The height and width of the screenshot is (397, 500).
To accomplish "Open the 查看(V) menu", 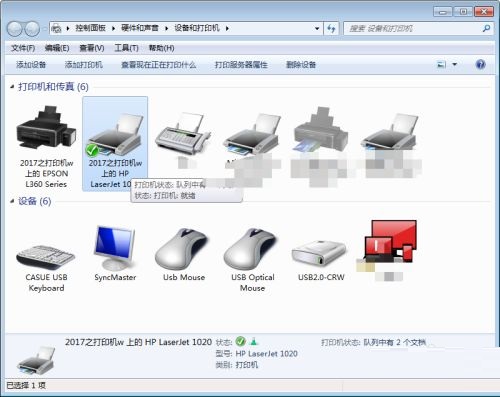I will tap(92, 48).
